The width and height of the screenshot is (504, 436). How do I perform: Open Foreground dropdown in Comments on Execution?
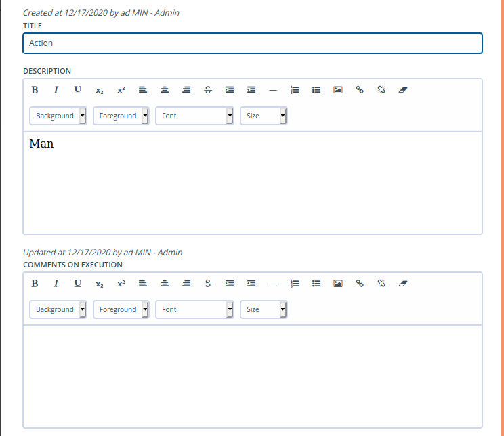point(121,309)
